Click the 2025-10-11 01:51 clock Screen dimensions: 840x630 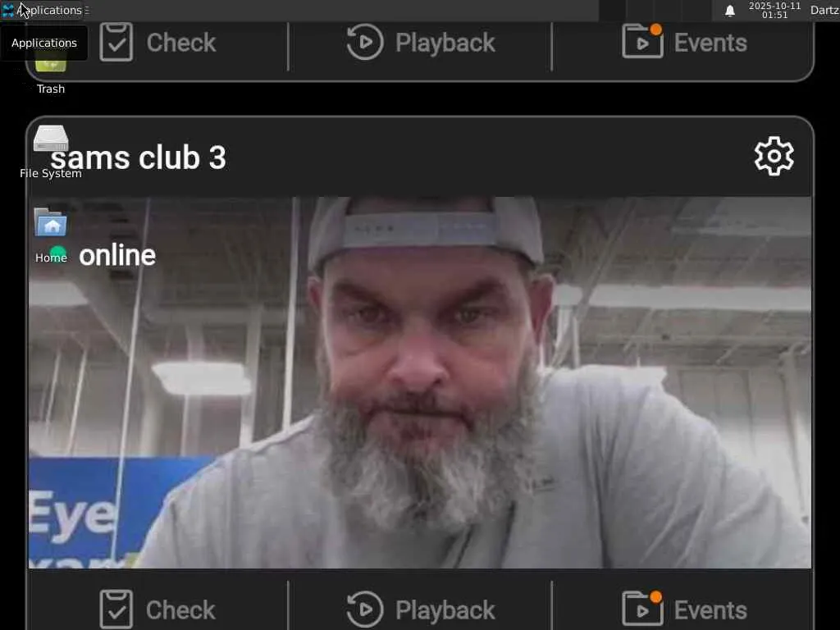tap(774, 10)
